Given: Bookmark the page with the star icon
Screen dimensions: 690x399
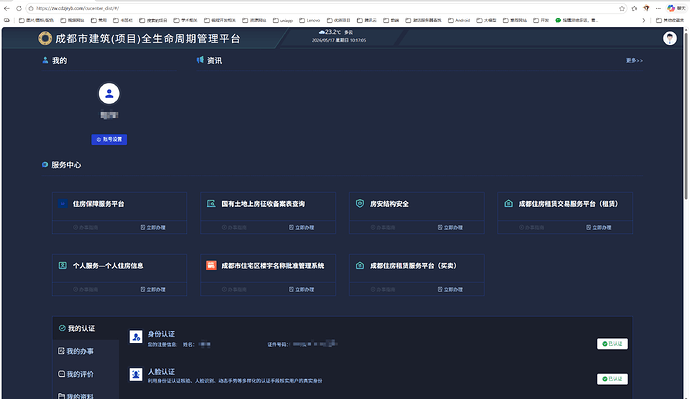Looking at the screenshot, I should [x=622, y=8].
